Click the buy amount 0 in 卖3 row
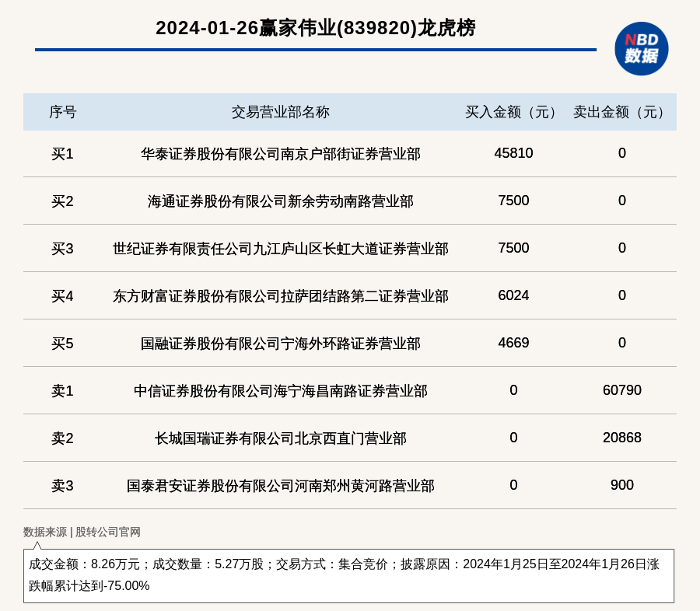Screen dimensions: 700x611 pyautogui.click(x=513, y=485)
